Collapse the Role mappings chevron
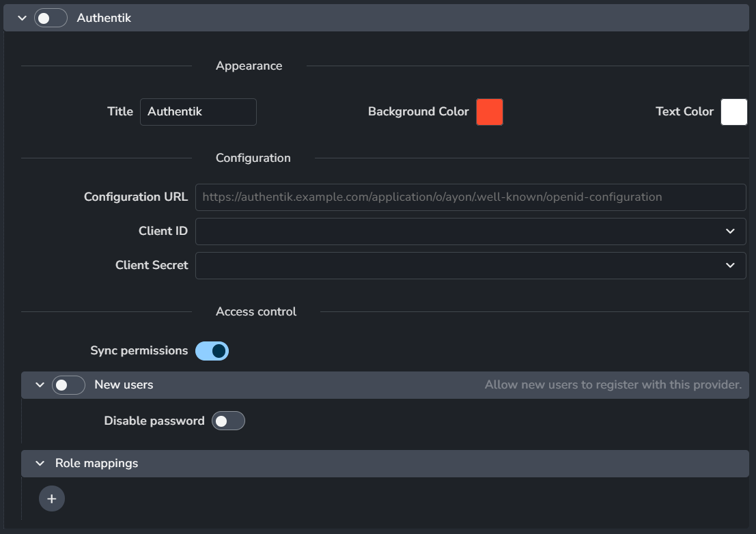This screenshot has height=534, width=756. pos(40,464)
